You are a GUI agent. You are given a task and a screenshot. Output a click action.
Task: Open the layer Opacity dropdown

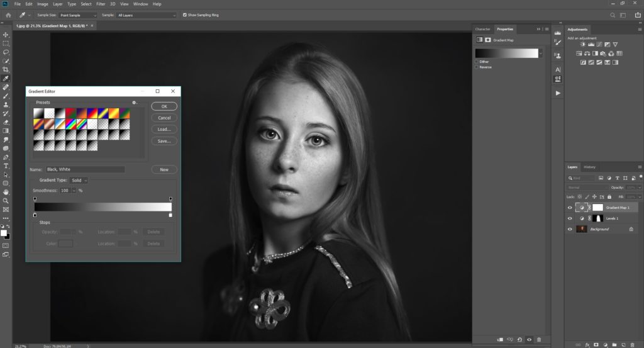pos(640,188)
